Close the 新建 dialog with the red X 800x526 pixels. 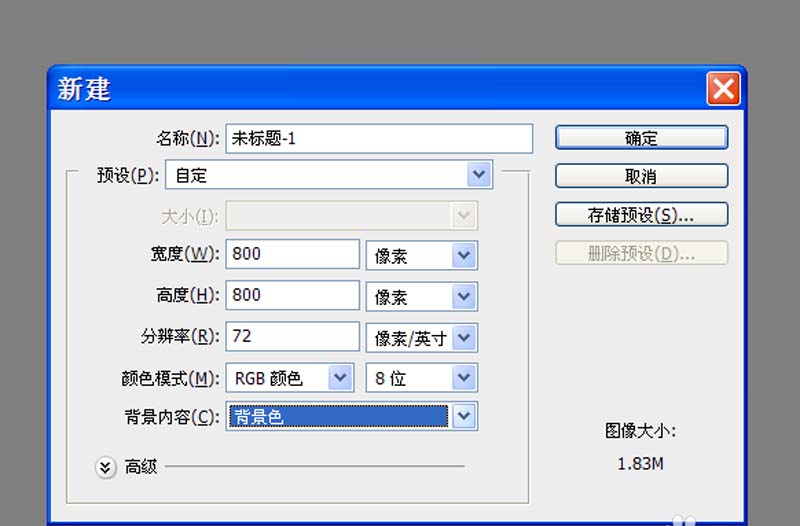[x=723, y=89]
